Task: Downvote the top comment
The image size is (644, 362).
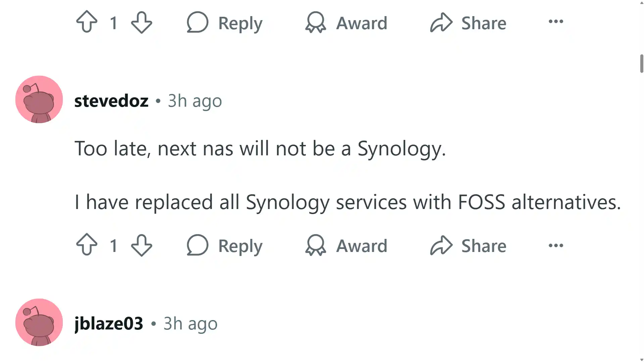Action: click(141, 22)
